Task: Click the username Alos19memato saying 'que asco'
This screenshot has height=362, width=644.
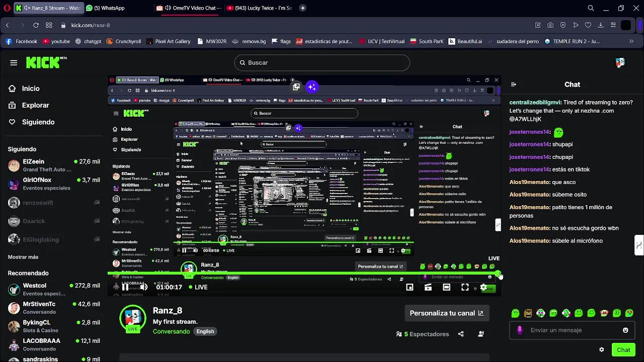Action: [x=529, y=182]
